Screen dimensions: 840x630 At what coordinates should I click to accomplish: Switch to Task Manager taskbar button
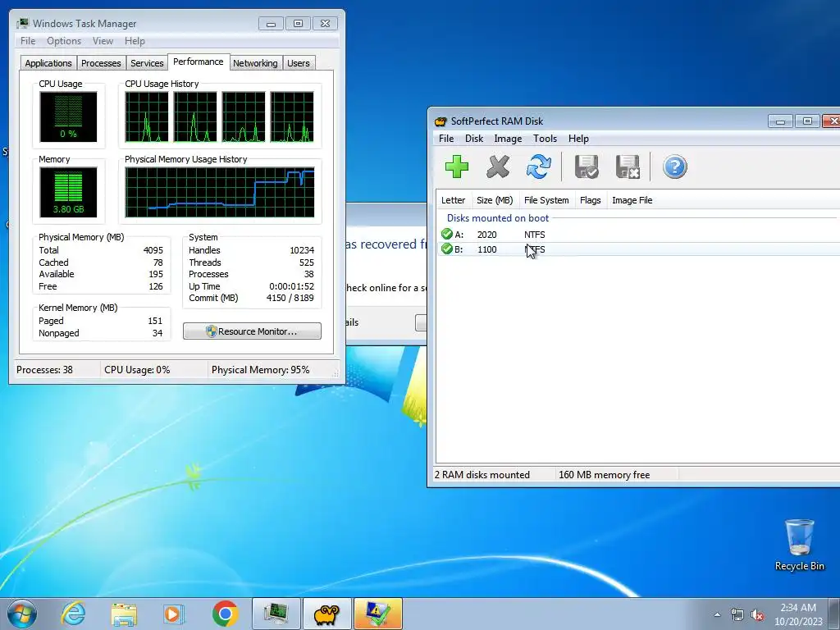pos(276,614)
